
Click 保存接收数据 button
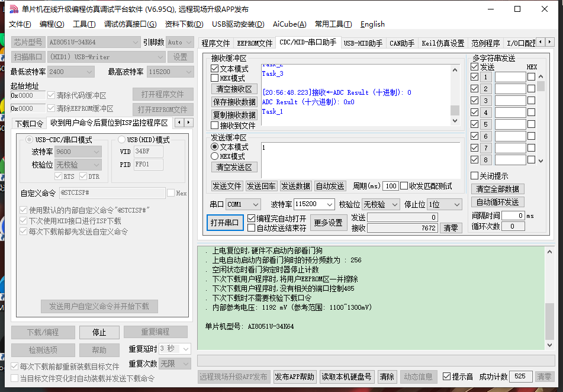[234, 102]
